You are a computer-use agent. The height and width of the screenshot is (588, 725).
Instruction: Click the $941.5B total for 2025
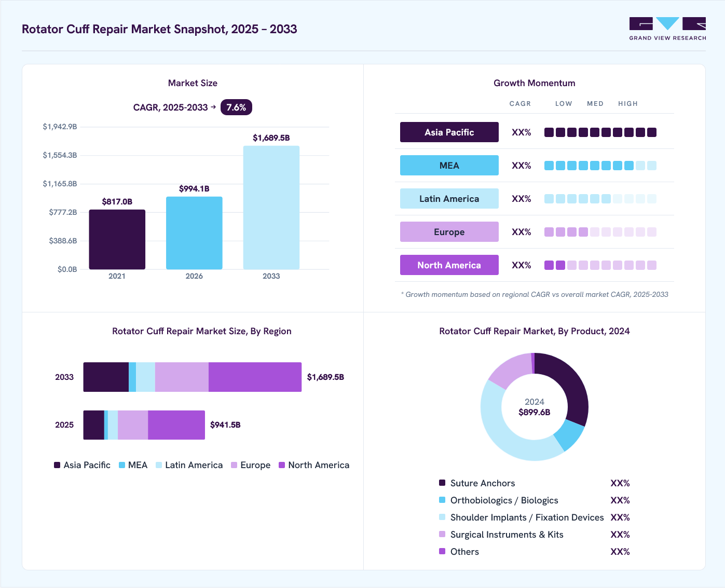[225, 425]
